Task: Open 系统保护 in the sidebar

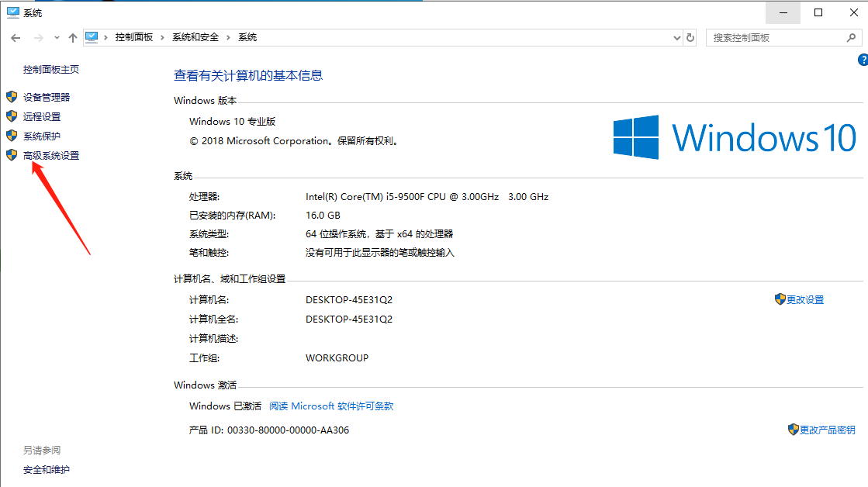Action: tap(43, 136)
